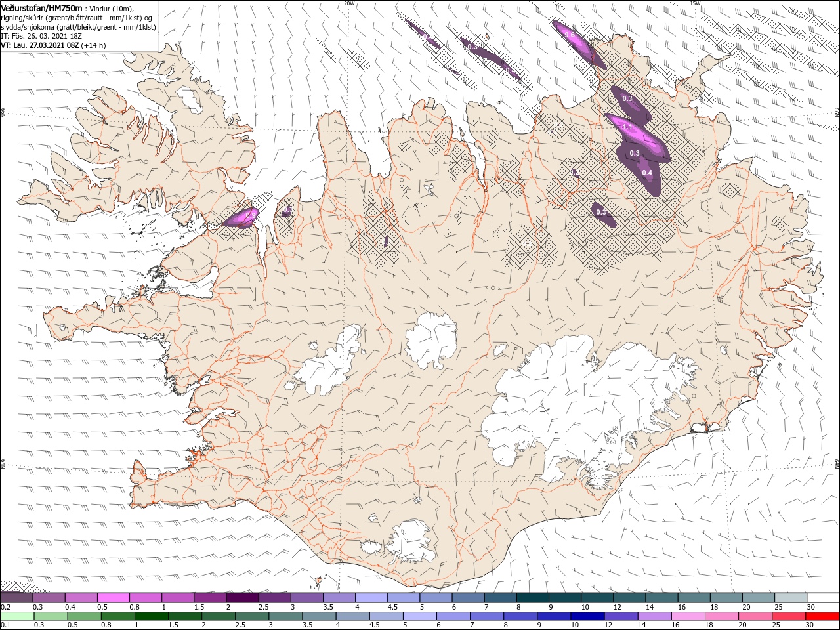Click the bright pink 0.5 swatch, upper legend row
This screenshot has width=840, height=630.
(113, 597)
